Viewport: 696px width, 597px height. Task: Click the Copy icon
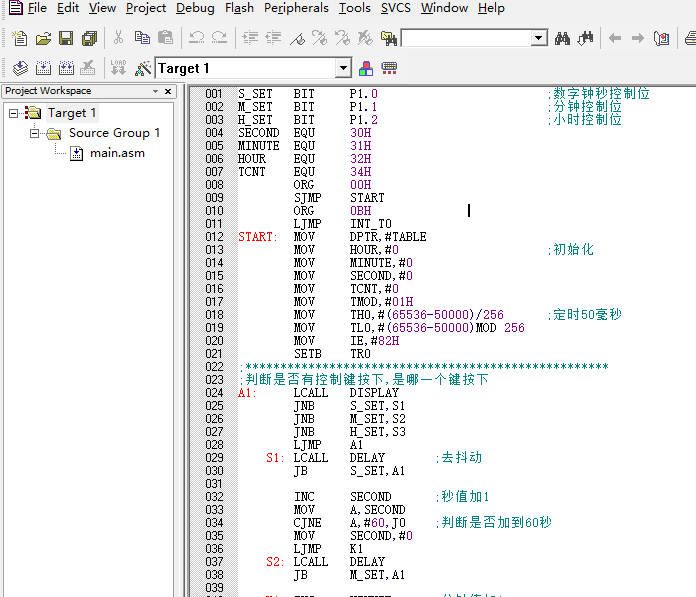(142, 38)
